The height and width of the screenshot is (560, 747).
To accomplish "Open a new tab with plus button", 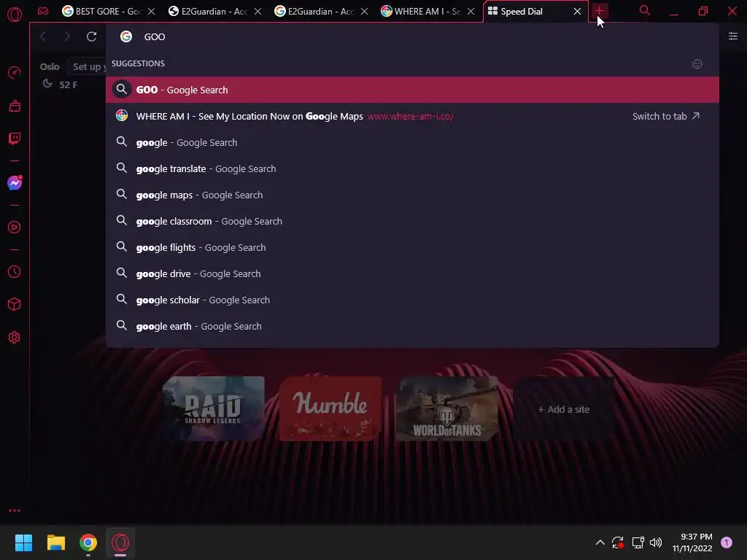I will click(x=599, y=10).
